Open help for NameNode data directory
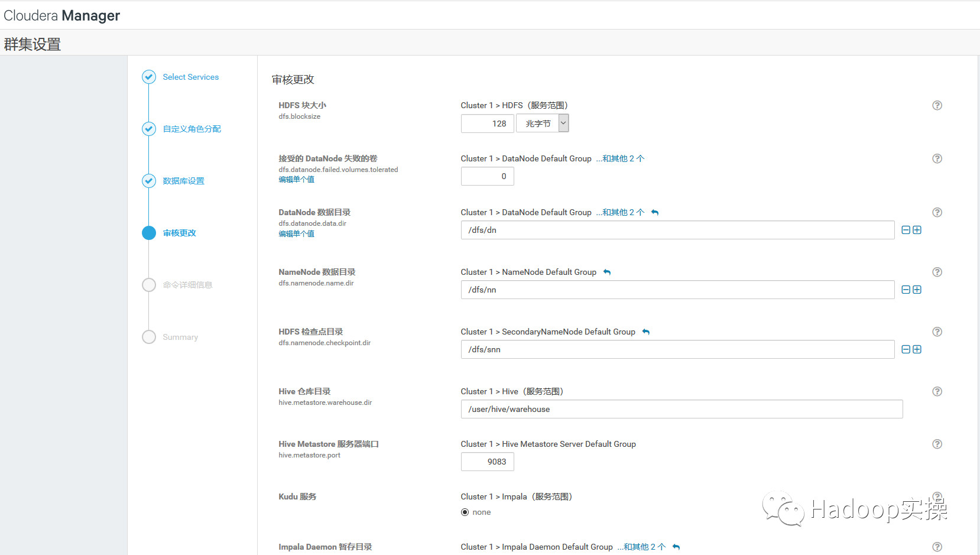 [937, 272]
